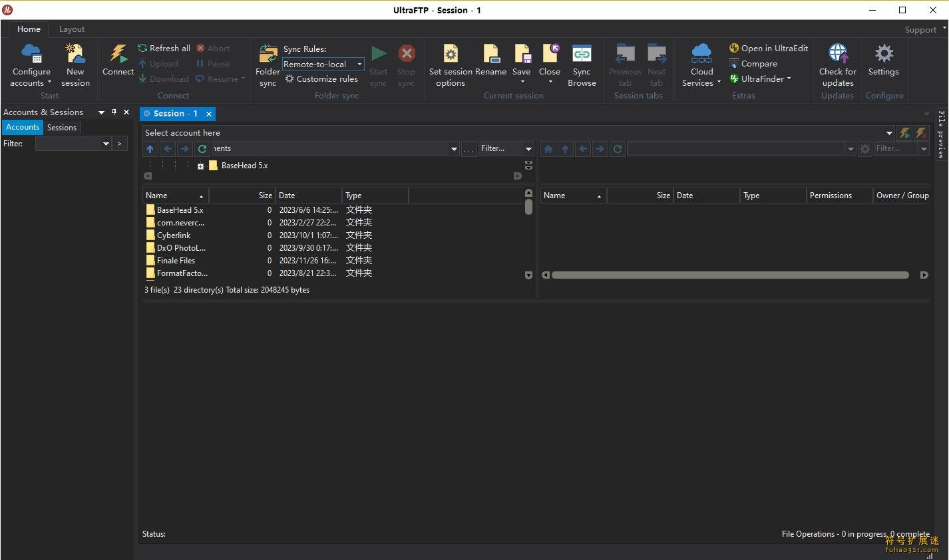Apply the accounts filter arrow button
This screenshot has height=560, width=949.
(120, 144)
